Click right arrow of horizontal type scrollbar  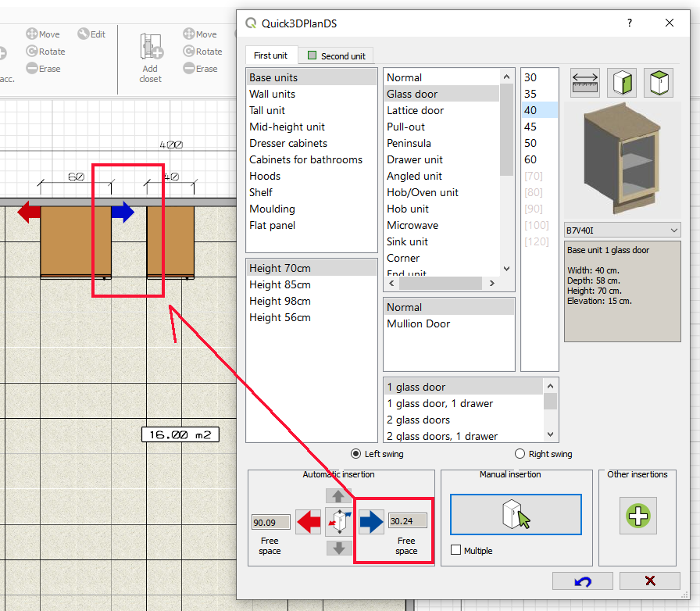pyautogui.click(x=492, y=283)
